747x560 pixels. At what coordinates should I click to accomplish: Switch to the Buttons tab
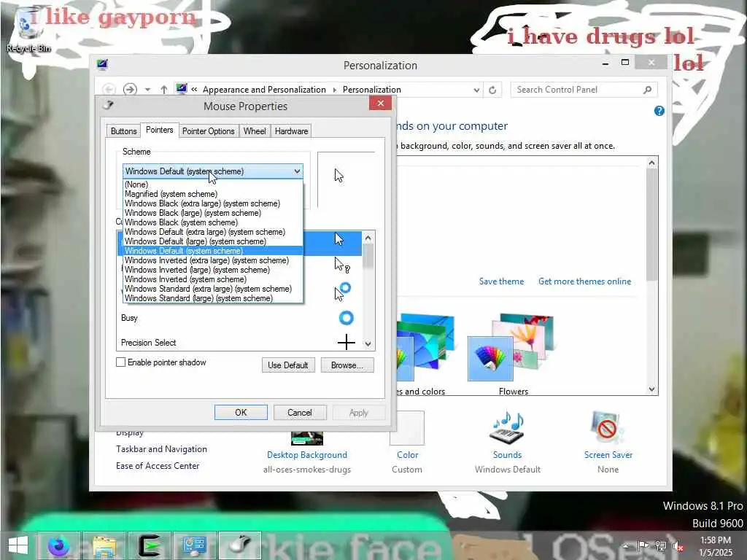[x=123, y=131]
